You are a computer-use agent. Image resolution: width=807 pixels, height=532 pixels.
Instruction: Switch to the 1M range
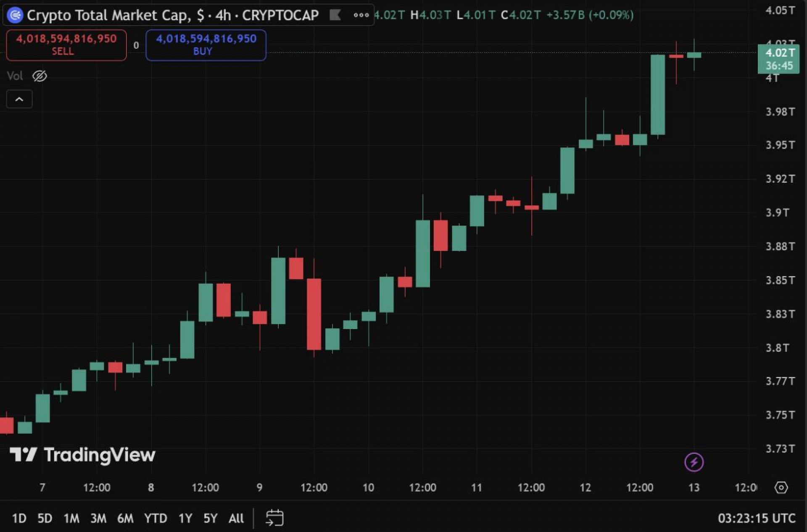point(71,518)
